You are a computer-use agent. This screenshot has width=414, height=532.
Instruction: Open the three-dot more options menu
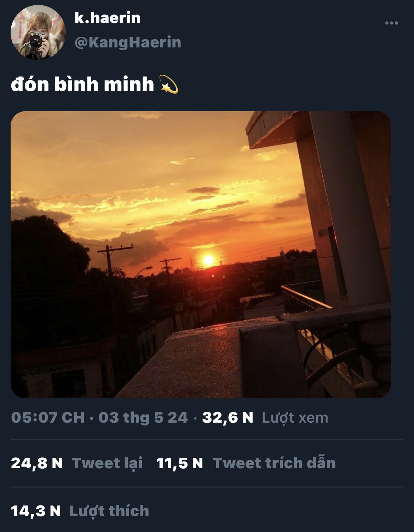(x=391, y=23)
